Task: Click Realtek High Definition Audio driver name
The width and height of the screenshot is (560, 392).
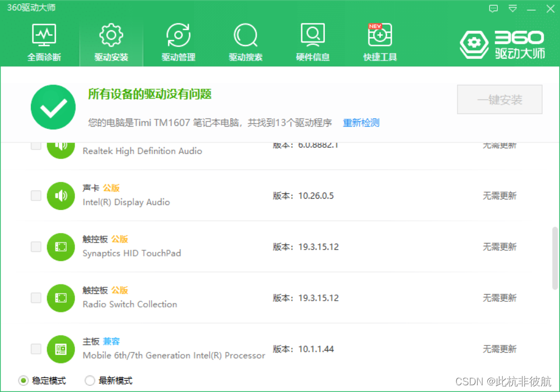Action: (x=142, y=151)
